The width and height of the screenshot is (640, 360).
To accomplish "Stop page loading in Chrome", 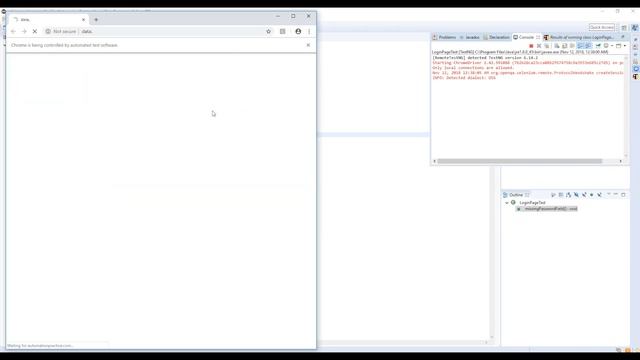I will point(35,31).
